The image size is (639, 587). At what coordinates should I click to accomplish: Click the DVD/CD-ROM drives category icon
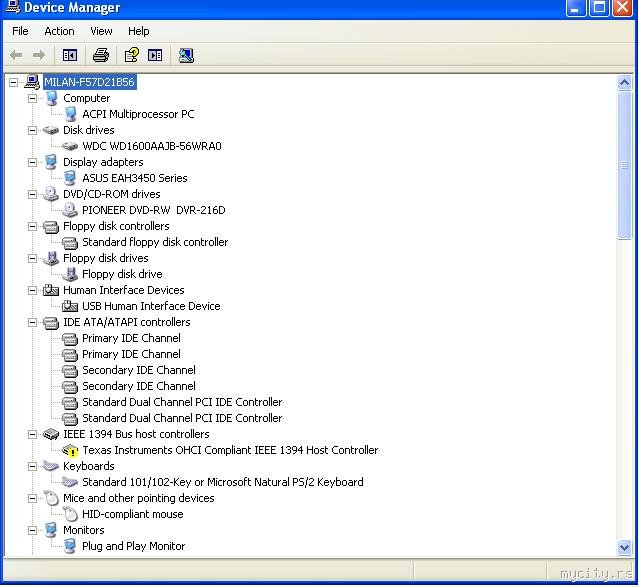(x=51, y=194)
